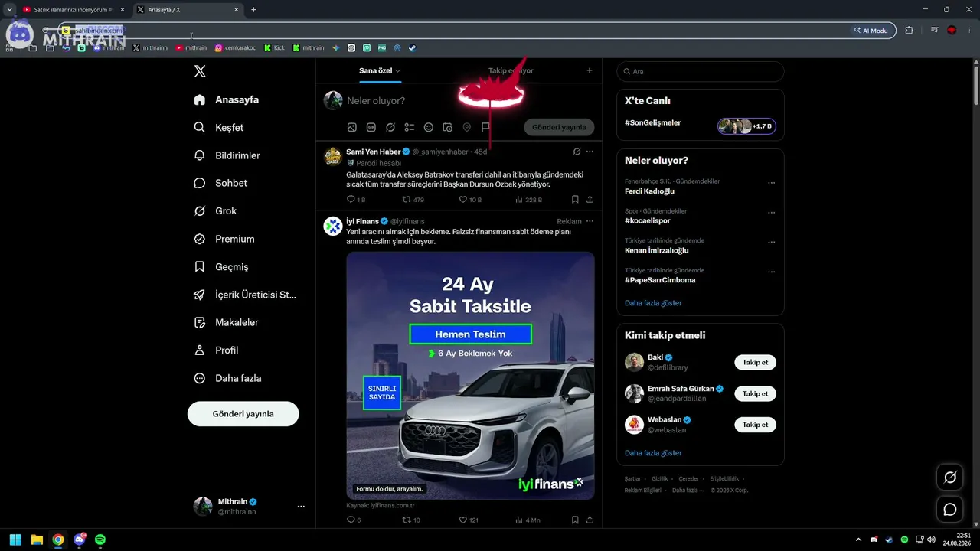Open more options for #kocaelispor trend
This screenshot has width=980, height=551.
pos(771,213)
